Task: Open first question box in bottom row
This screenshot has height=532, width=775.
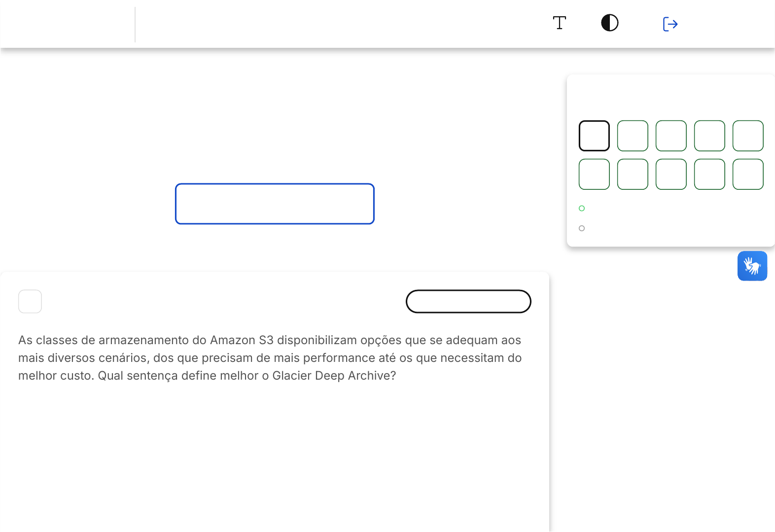Action: 594,174
